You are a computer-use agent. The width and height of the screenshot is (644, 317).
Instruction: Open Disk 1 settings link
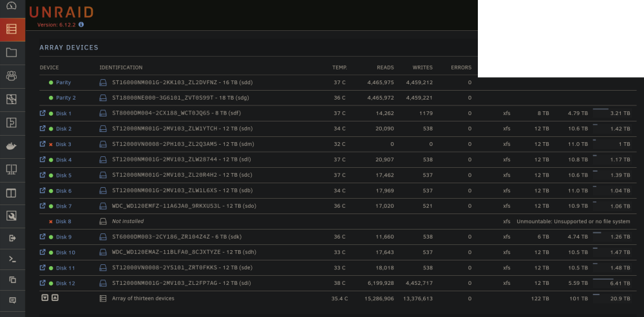(64, 114)
